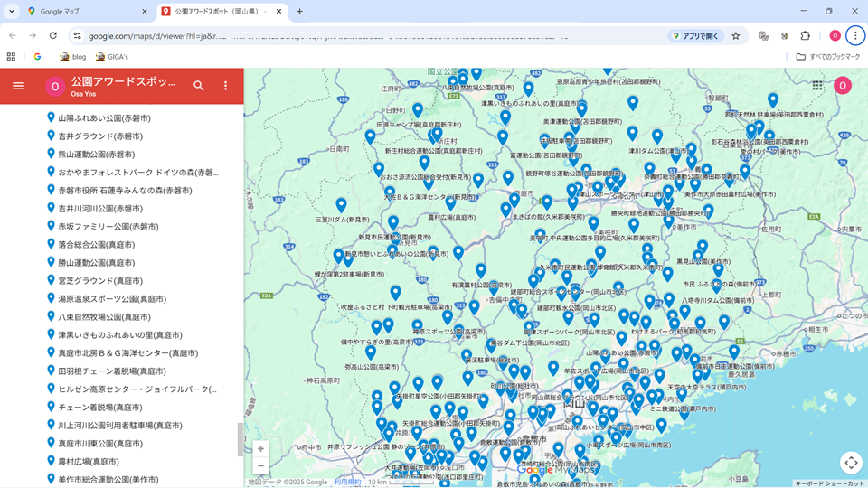
Task: Click the 利用規約 link below the map
Action: tap(348, 483)
